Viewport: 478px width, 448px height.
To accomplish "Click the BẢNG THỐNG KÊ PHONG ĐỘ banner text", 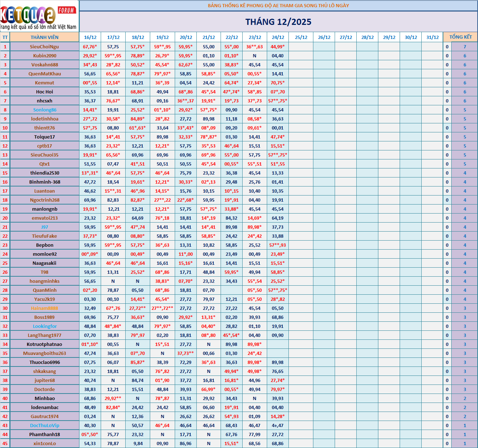I will click(x=278, y=5).
